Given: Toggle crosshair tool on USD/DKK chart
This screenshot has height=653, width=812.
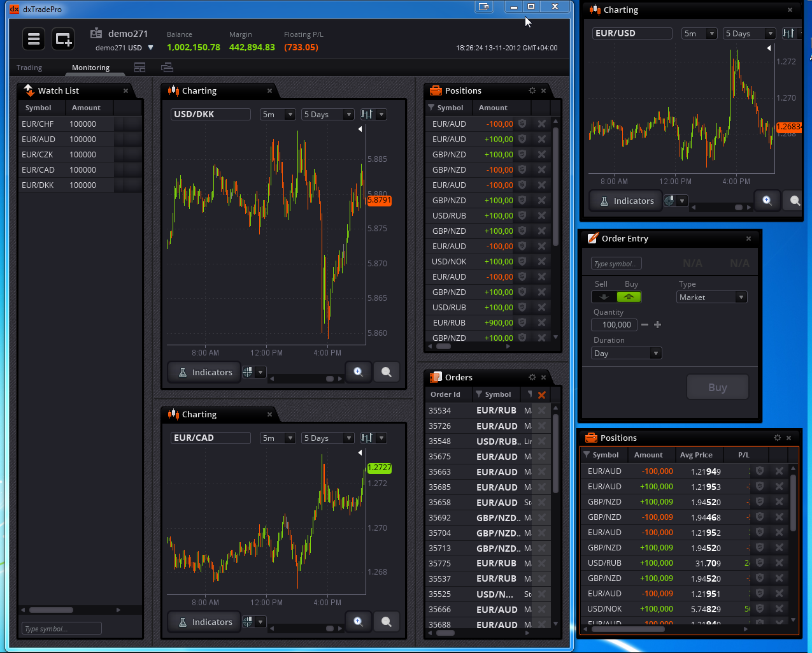Looking at the screenshot, I should pyautogui.click(x=248, y=372).
